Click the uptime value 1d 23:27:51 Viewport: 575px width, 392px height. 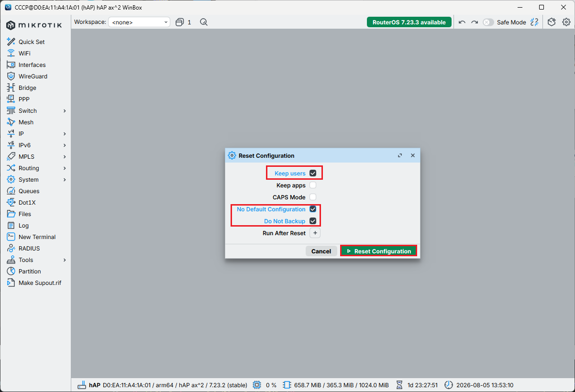pos(422,385)
